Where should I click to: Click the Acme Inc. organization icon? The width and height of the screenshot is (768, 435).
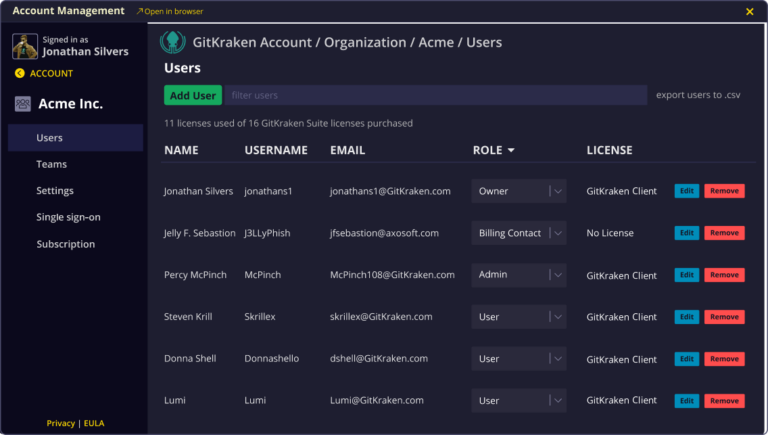(23, 104)
